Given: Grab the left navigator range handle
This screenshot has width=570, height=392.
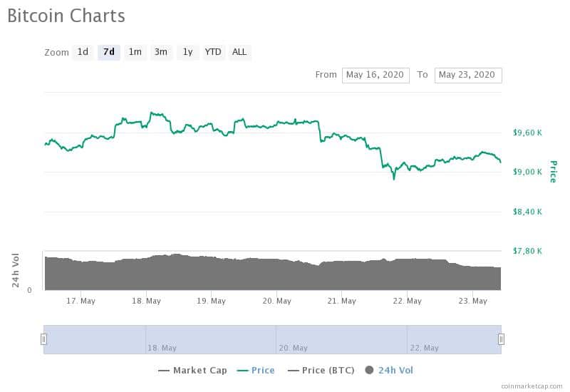Looking at the screenshot, I should click(x=43, y=339).
